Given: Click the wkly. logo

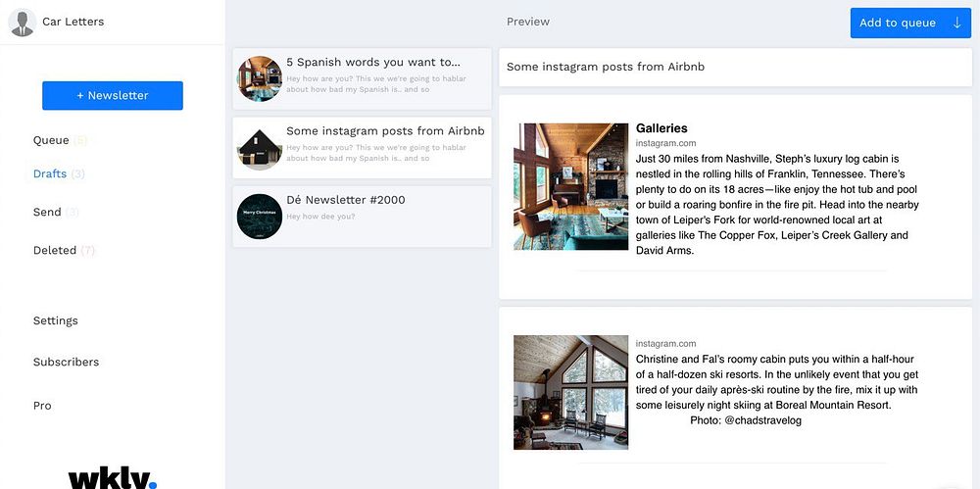Looking at the screenshot, I should point(113,478).
